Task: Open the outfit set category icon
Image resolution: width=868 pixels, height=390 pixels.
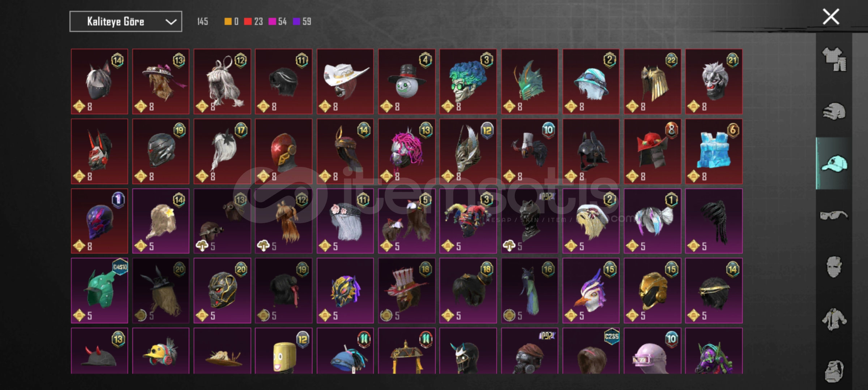Action: coord(834,59)
